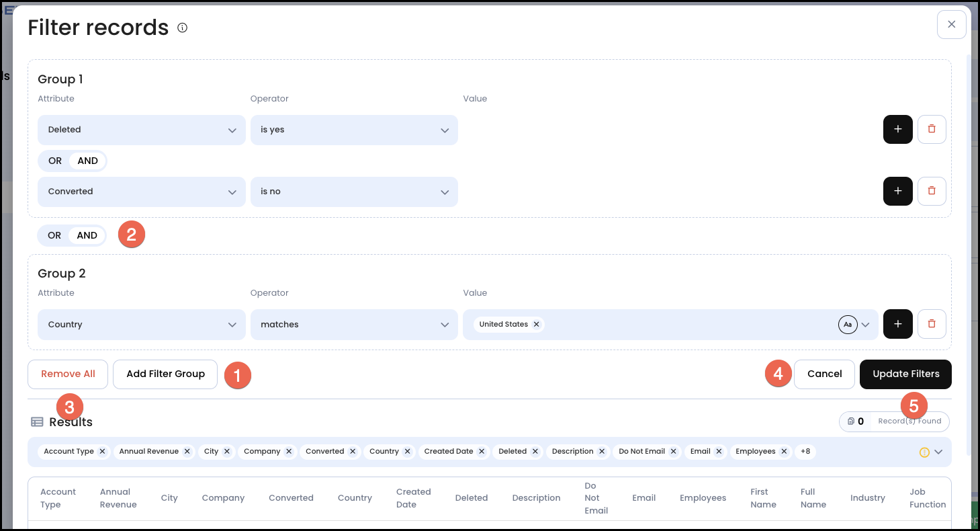Click the Remove All button
This screenshot has width=980, height=531.
point(68,374)
